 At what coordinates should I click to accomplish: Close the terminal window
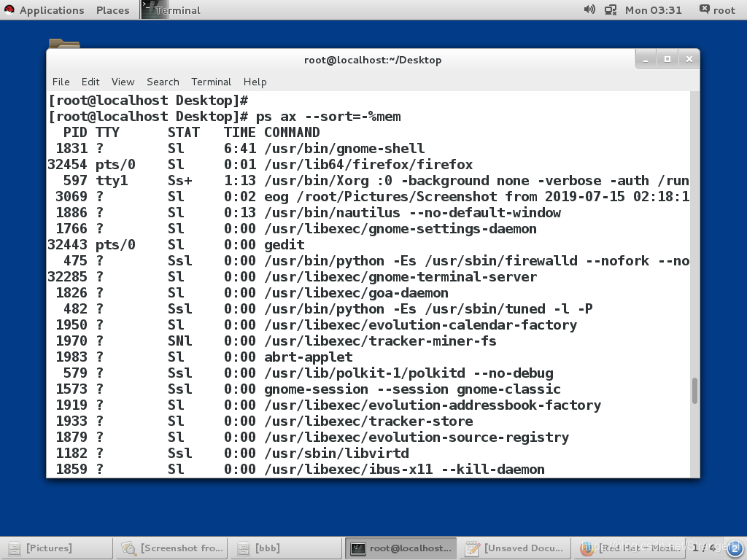tap(689, 60)
